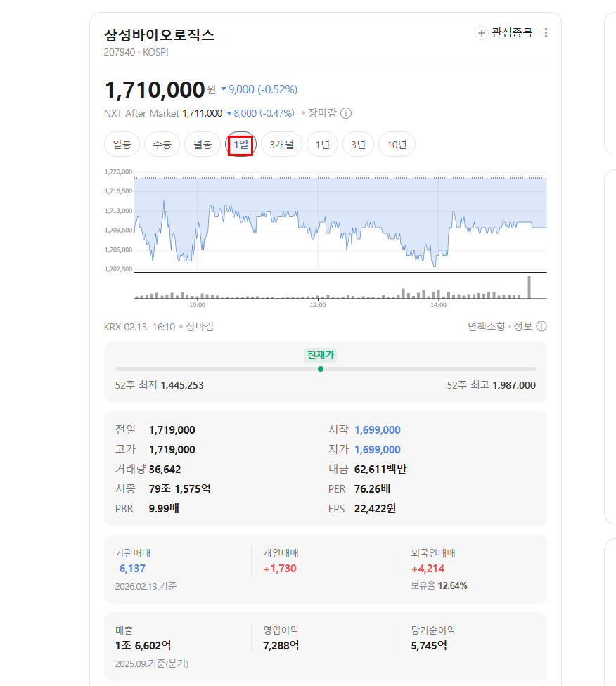
Task: Click the 10:00 label on chart axis
Action: point(197,305)
